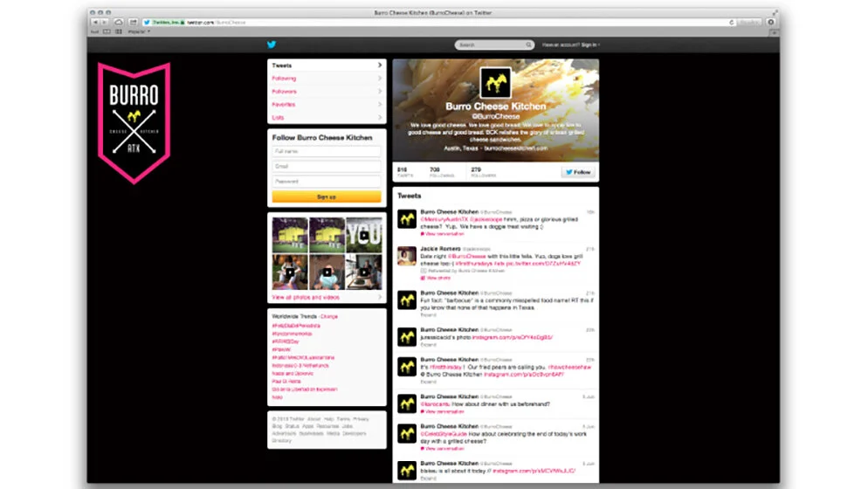
Task: Click the Developers footer link
Action: [x=355, y=434]
